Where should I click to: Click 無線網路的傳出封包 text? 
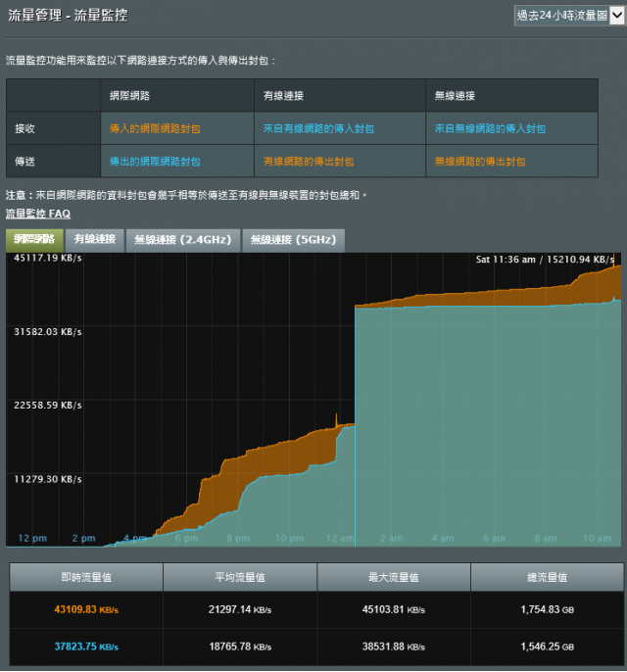click(x=480, y=162)
